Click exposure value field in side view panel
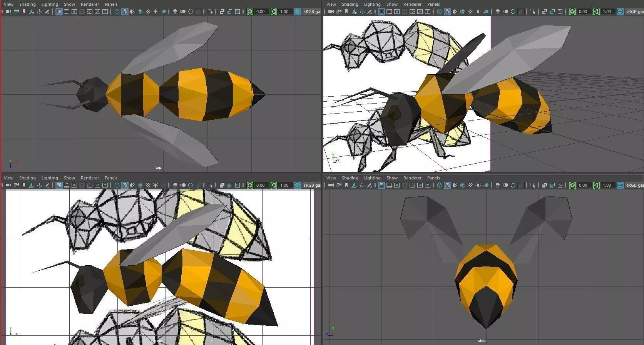Screen dimensions: 644x345 [x=584, y=185]
